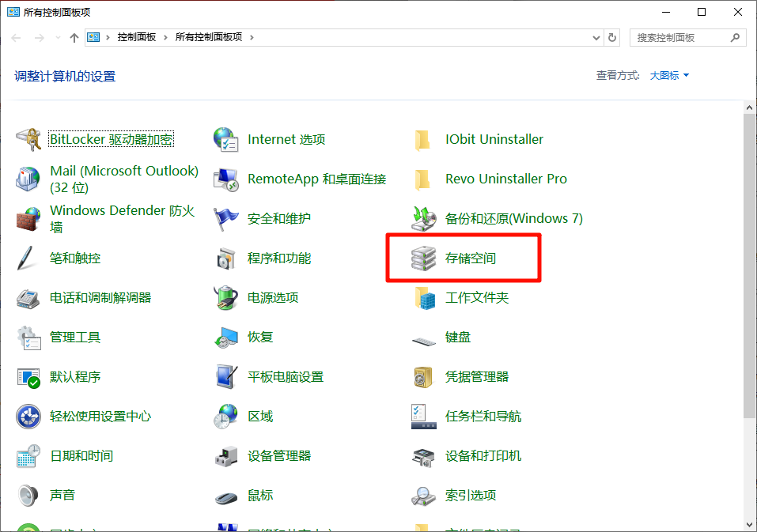Click the scrollbar down arrow
Screen dimensions: 757x532
tap(749, 525)
